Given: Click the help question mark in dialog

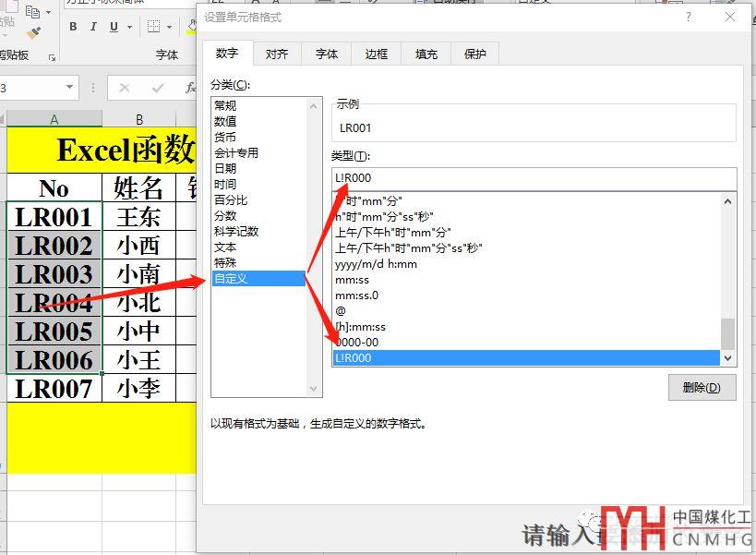Looking at the screenshot, I should pos(688,17).
